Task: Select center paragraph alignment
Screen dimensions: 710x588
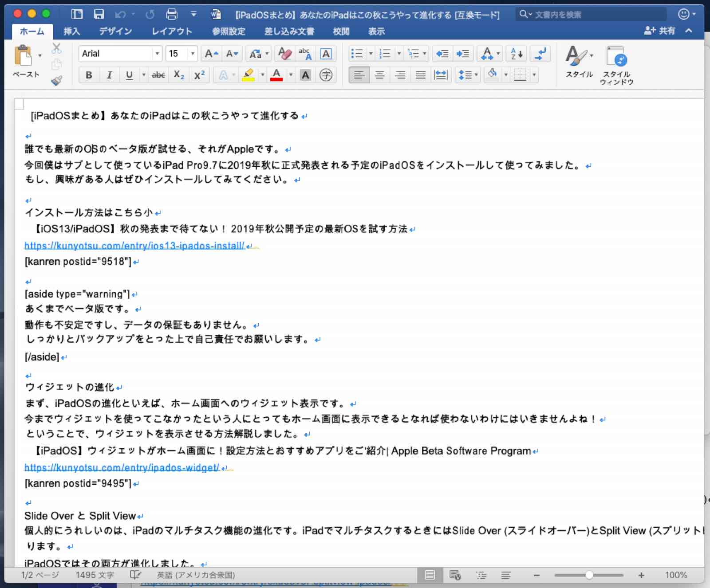Action: [x=379, y=75]
